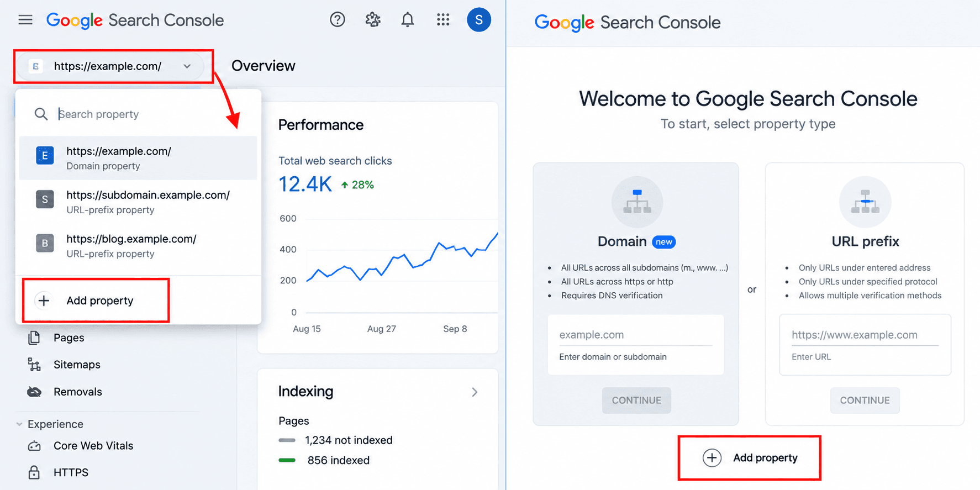Click the Core Web Vitals gauge icon
Image resolution: width=980 pixels, height=490 pixels.
coord(34,446)
